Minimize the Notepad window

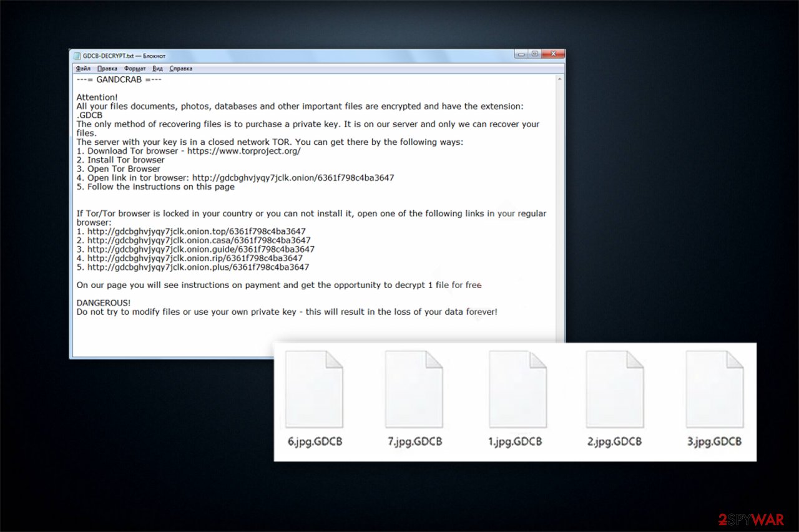(x=522, y=54)
